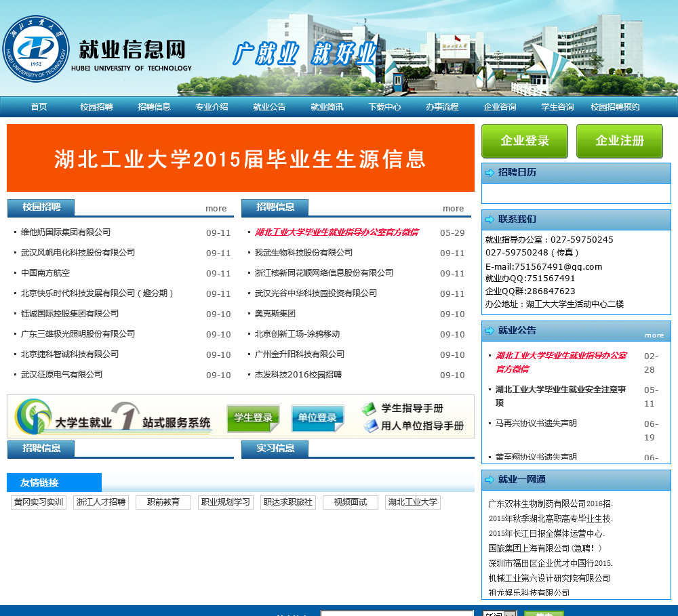
Task: Open 我武生物科技股份有限公司 listing
Action: point(304,253)
